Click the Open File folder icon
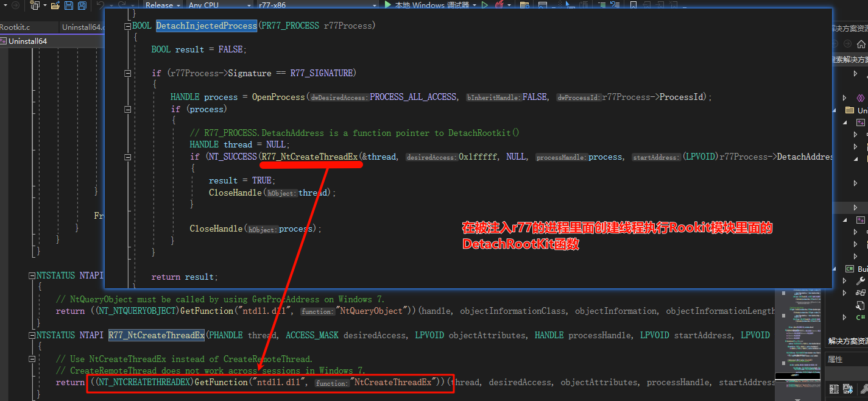This screenshot has width=868, height=401. pos(55,5)
